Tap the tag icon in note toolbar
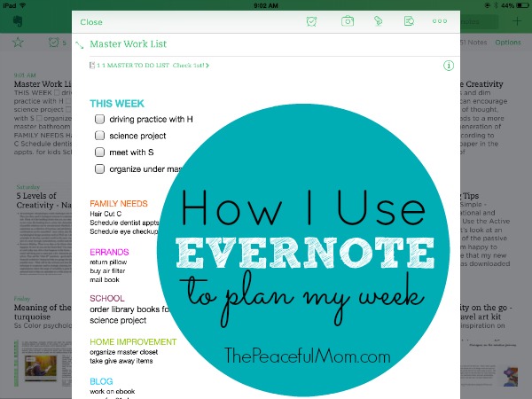The width and height of the screenshot is (532, 399). (x=378, y=21)
